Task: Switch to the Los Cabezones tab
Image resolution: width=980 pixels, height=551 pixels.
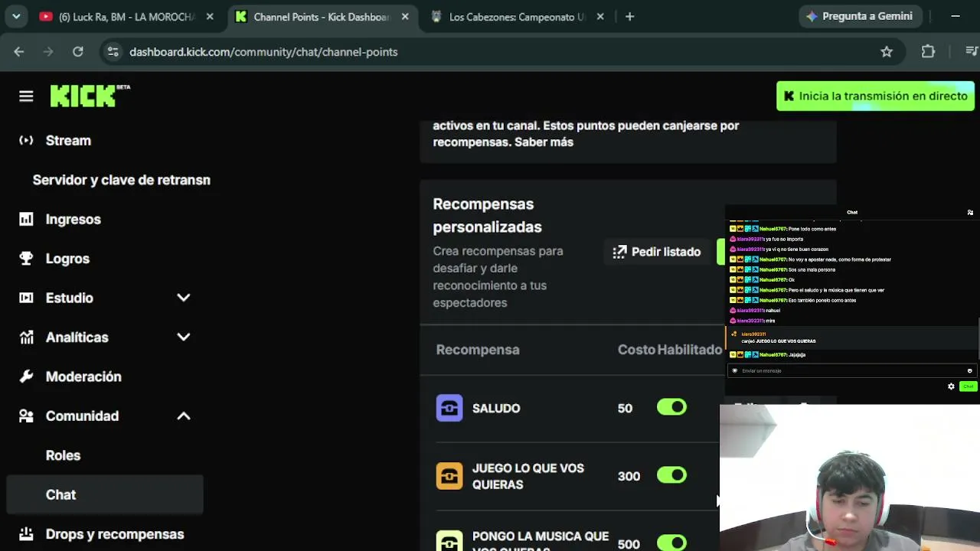Action: pos(517,17)
